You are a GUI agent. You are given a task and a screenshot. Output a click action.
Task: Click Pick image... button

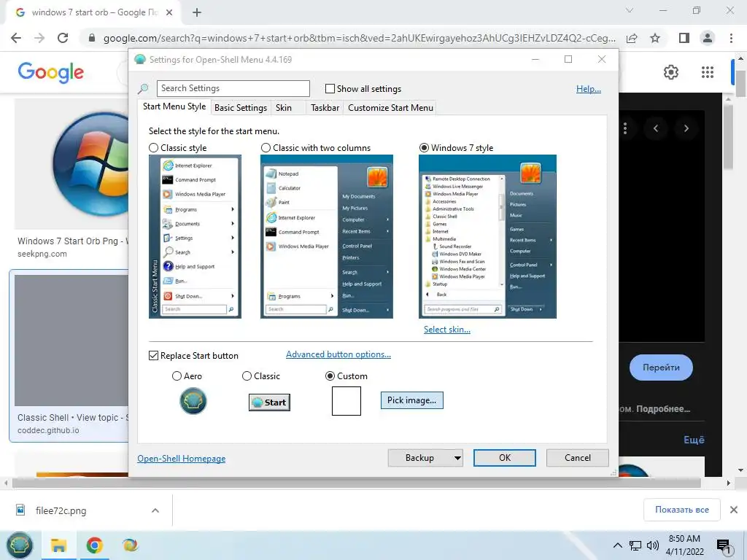pyautogui.click(x=411, y=400)
